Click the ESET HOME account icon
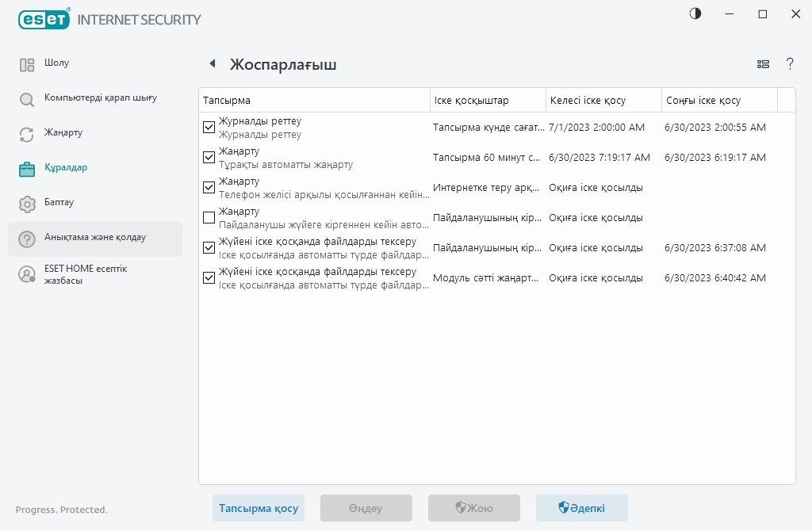812x531 pixels. click(x=27, y=274)
